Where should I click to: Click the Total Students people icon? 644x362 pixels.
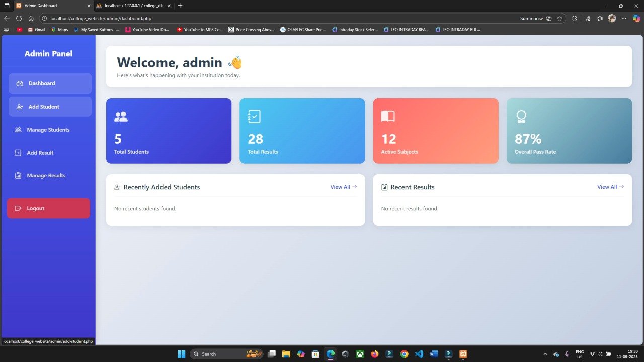coord(121,117)
